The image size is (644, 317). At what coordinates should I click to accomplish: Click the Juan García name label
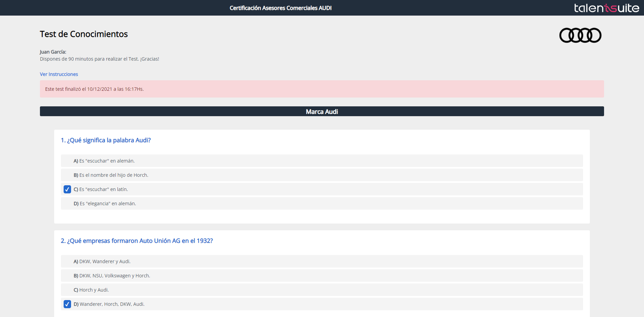click(53, 52)
